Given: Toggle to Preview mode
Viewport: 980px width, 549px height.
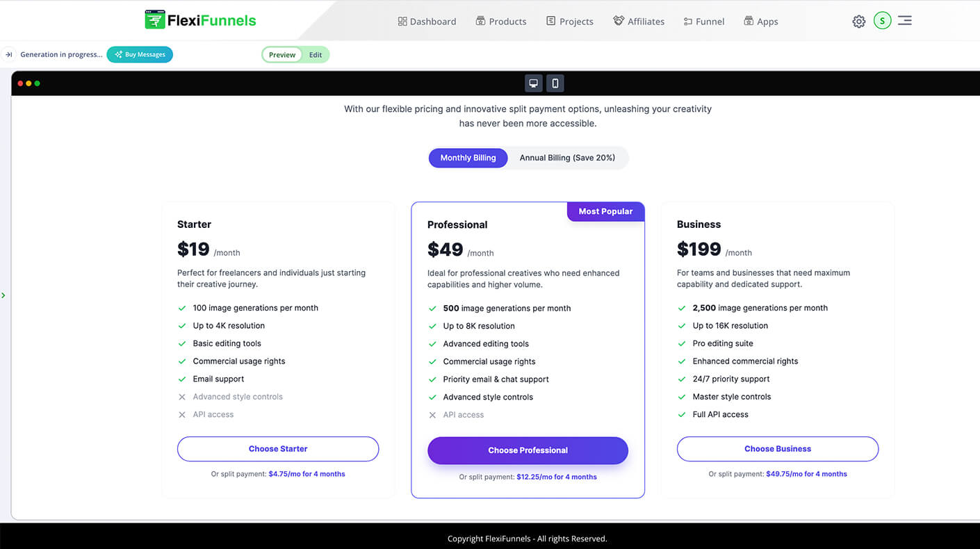Looking at the screenshot, I should coord(282,55).
